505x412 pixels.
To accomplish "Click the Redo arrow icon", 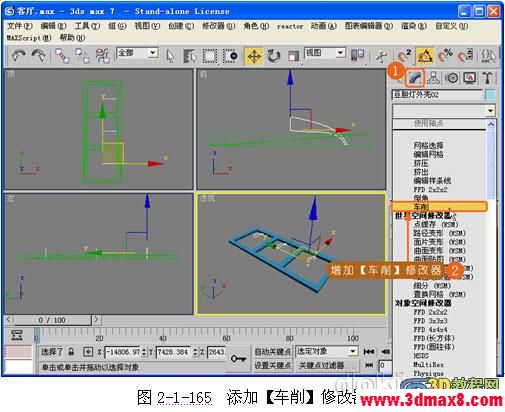I will pos(38,56).
